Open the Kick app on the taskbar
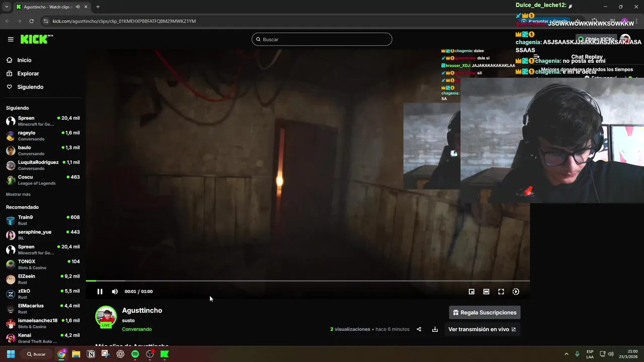Viewport: 644px width, 362px height. pos(165,354)
